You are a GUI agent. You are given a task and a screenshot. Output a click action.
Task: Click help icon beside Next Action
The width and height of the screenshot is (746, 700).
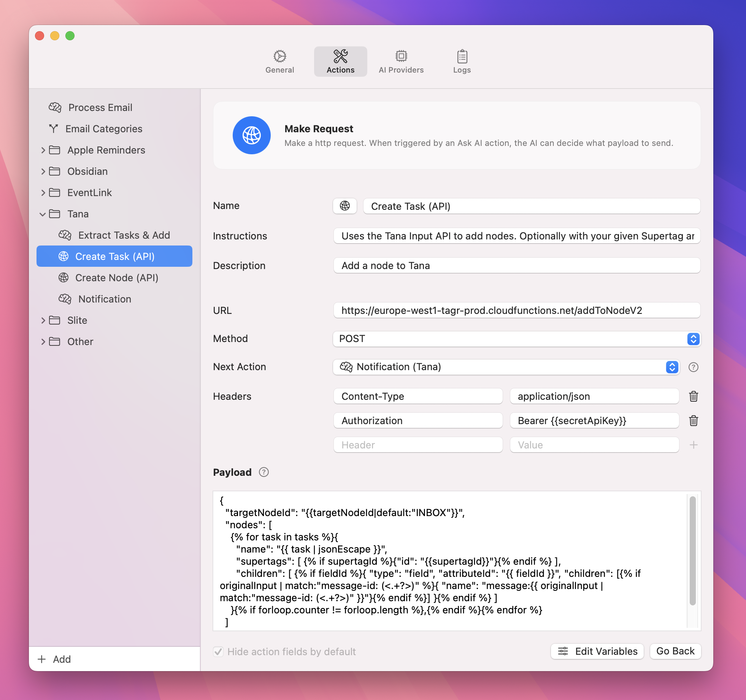pyautogui.click(x=693, y=367)
